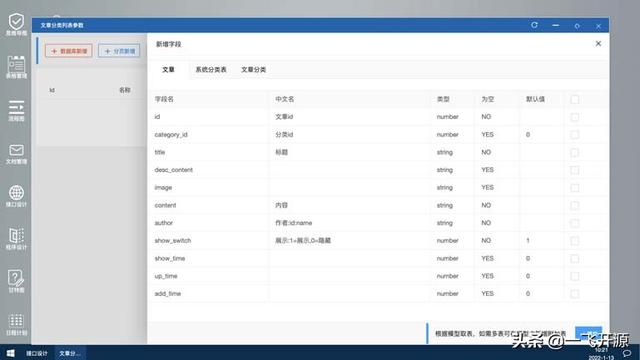Open the dotted grid schedule sidebar icon
The height and width of the screenshot is (360, 640).
16,321
